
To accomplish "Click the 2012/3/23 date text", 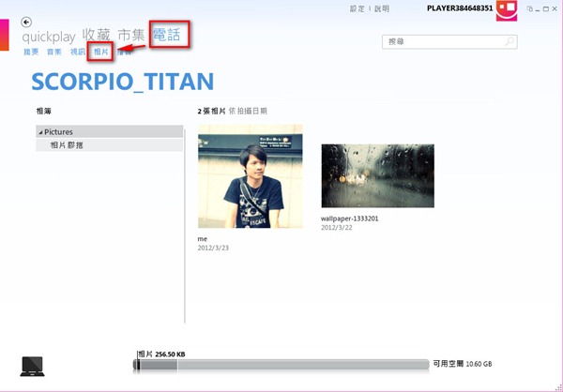I will pos(213,248).
